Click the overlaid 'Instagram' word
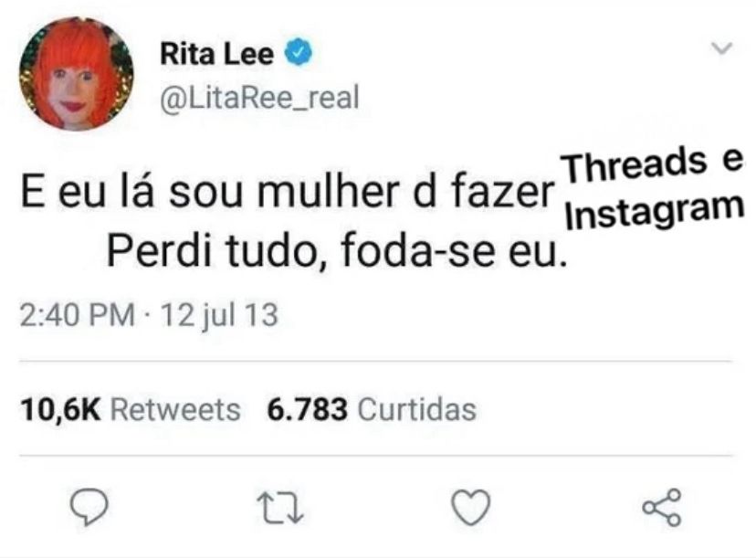Image resolution: width=756 pixels, height=558 pixels. (x=655, y=211)
